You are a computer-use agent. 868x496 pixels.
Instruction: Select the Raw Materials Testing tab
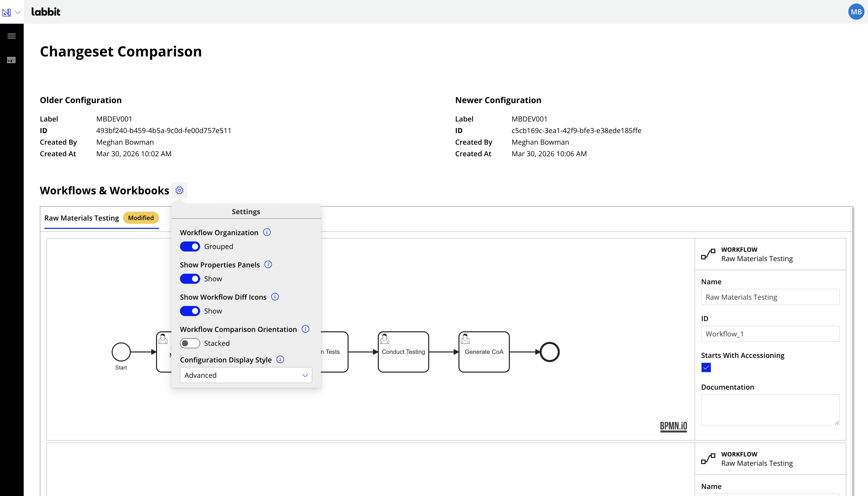[82, 218]
